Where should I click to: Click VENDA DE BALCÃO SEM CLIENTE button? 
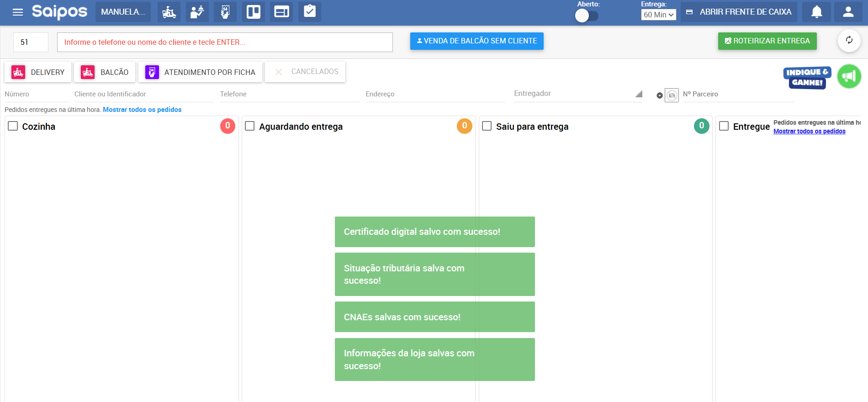pyautogui.click(x=476, y=41)
